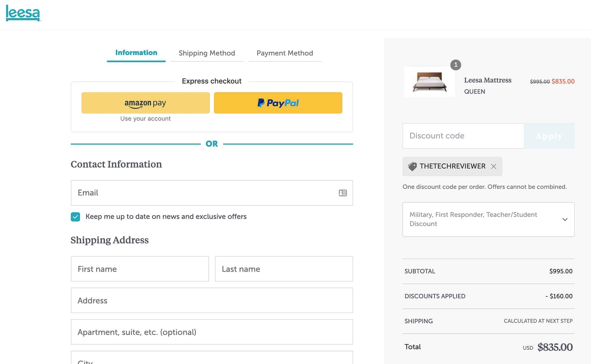
Task: Uncheck the news and exclusive offers checkbox
Action: 75,217
